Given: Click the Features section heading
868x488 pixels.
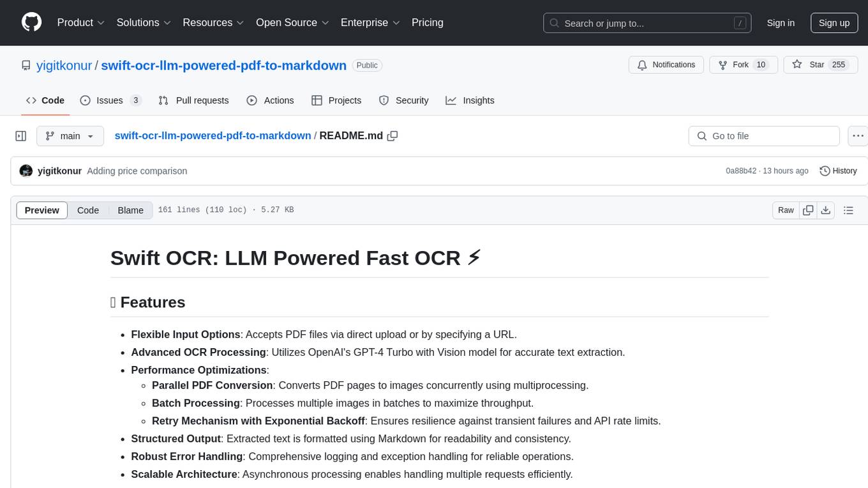Looking at the screenshot, I should coord(147,302).
